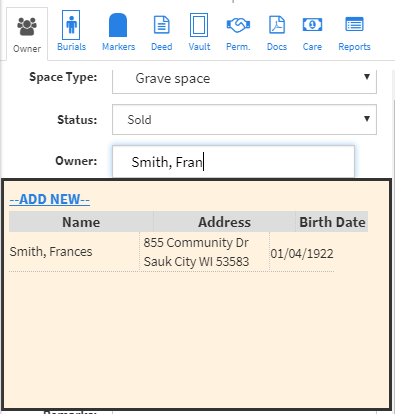Viewport: 395px width, 414px height.
Task: Switch to the Markers tab
Action: pyautogui.click(x=118, y=32)
